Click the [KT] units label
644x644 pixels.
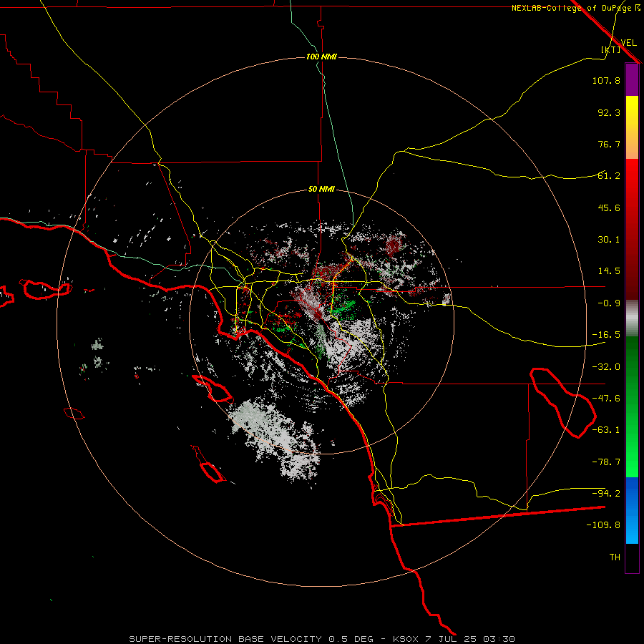611,49
